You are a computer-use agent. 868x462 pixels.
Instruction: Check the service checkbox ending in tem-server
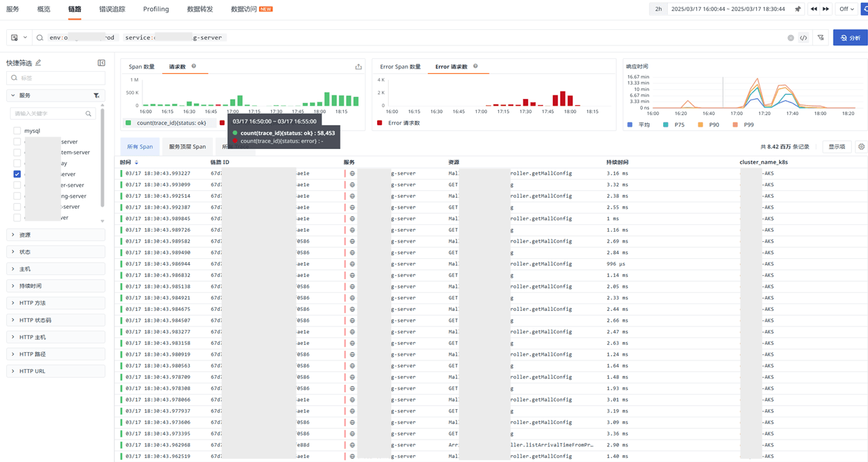[x=17, y=152]
